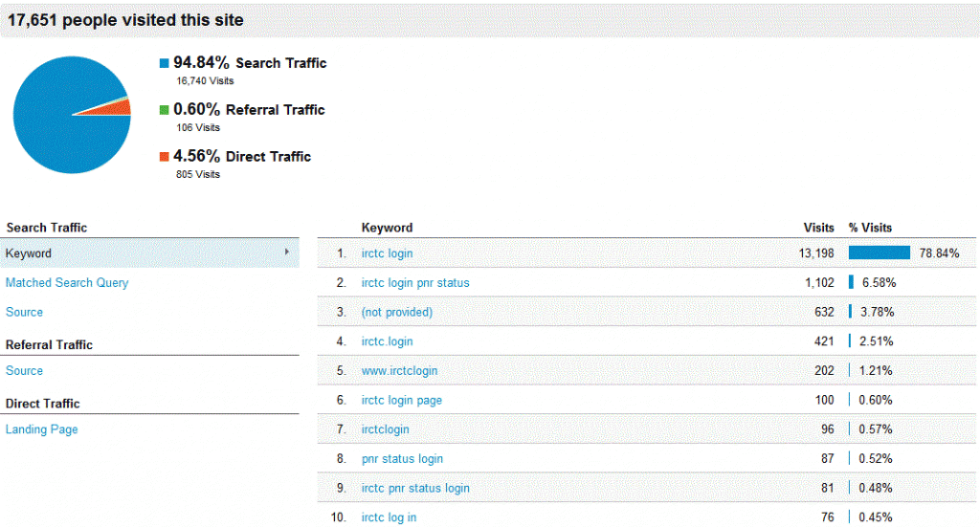Click the traffic sources pie chart
The height and width of the screenshot is (527, 980).
[x=72, y=115]
